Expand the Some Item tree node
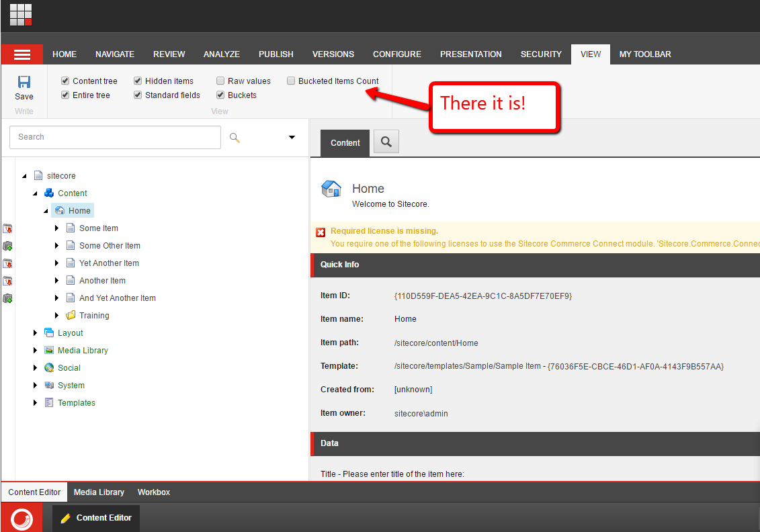The image size is (760, 532). click(x=57, y=228)
